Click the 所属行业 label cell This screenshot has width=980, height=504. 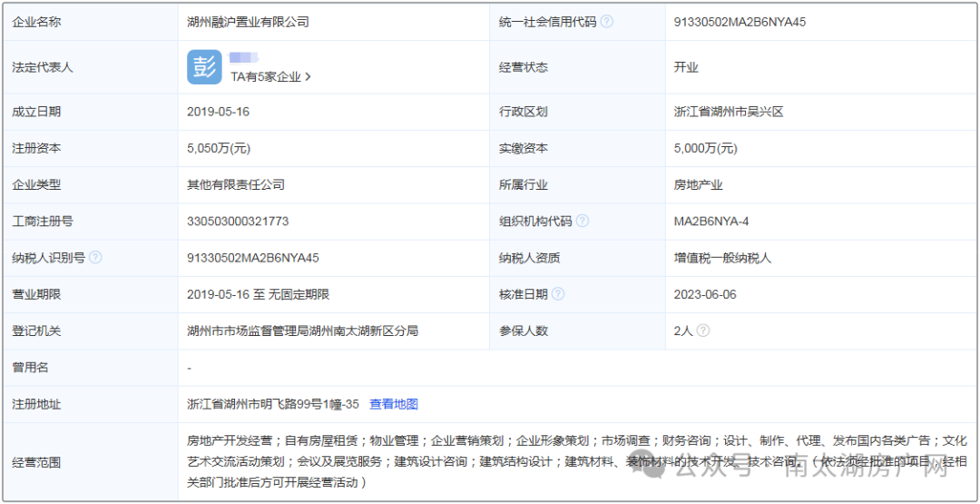pyautogui.click(x=577, y=184)
